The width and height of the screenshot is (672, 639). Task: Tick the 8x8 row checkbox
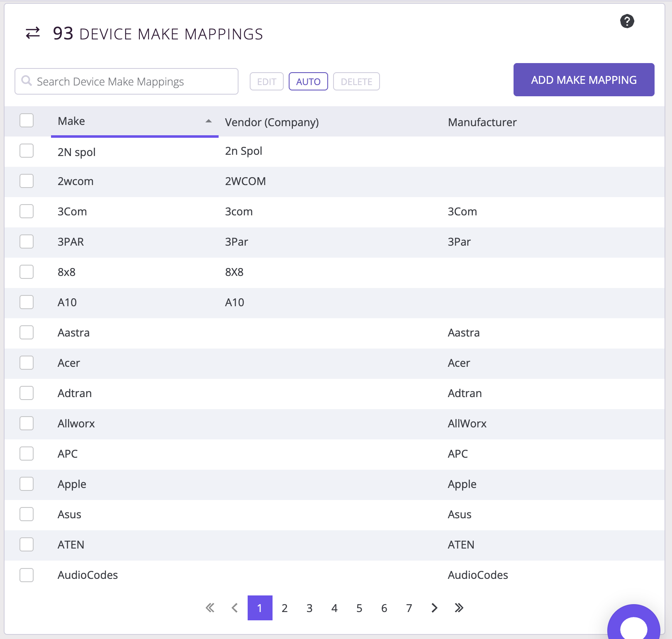click(27, 272)
